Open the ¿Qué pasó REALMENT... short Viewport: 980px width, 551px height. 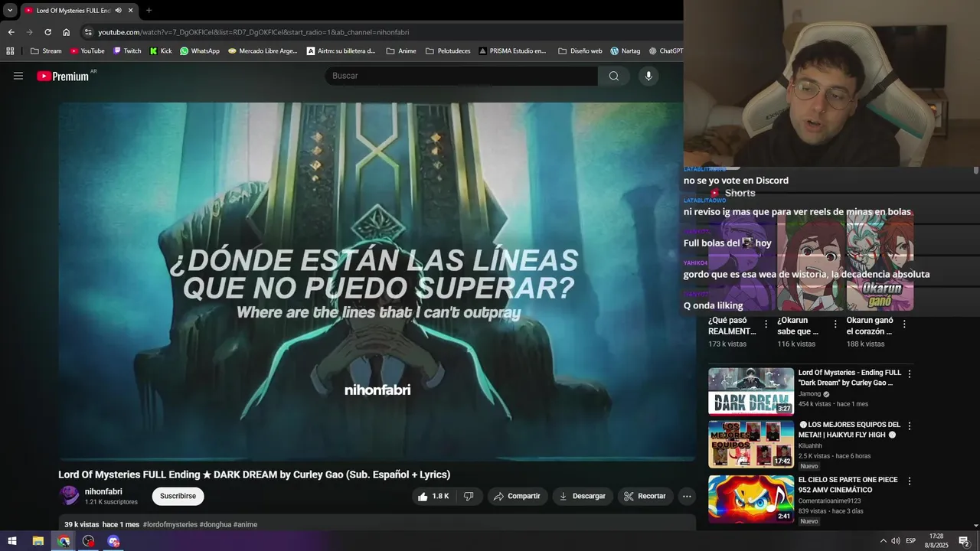732,326
